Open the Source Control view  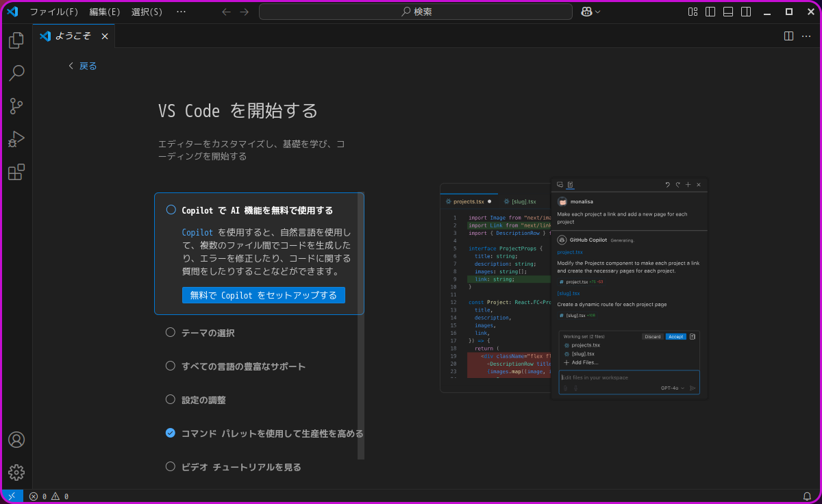click(16, 106)
